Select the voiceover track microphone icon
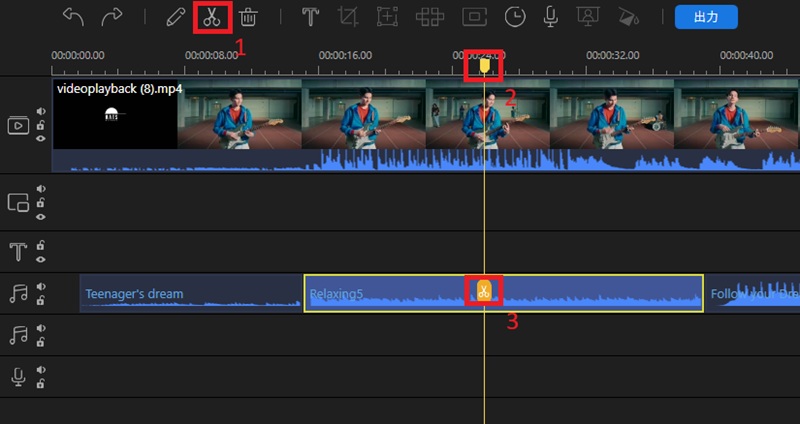 [x=18, y=377]
